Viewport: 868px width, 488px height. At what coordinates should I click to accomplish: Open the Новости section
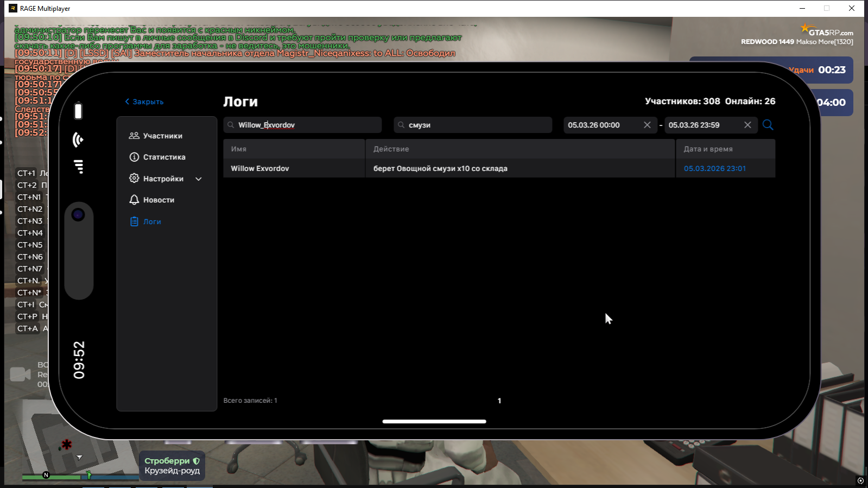coord(152,200)
